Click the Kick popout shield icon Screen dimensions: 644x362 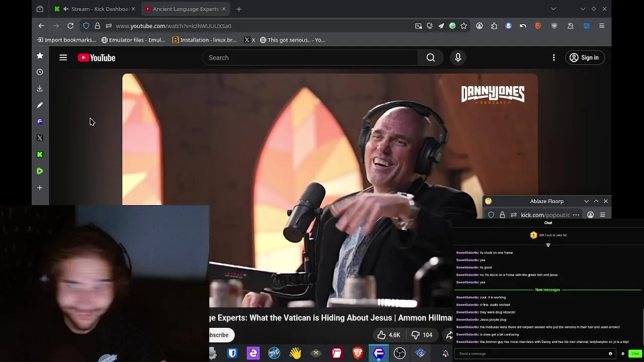click(491, 215)
